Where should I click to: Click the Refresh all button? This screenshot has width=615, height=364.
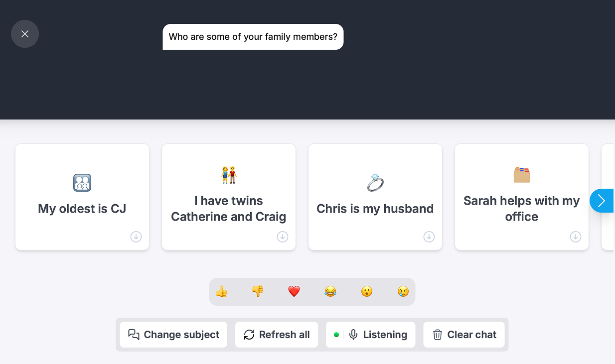coord(277,335)
